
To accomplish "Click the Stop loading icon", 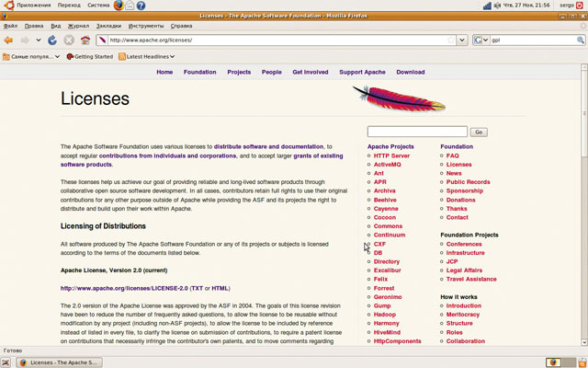I will click(x=69, y=40).
